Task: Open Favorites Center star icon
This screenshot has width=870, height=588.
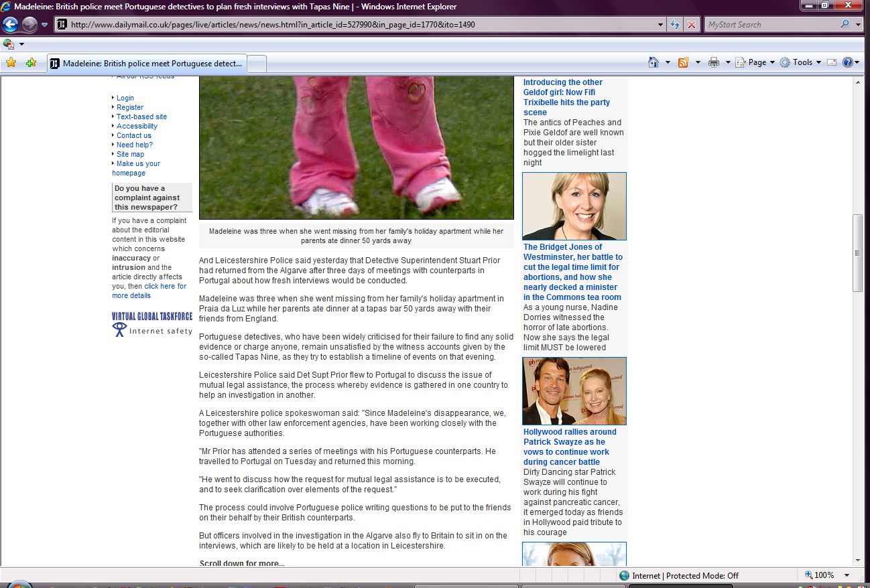Action: point(11,62)
